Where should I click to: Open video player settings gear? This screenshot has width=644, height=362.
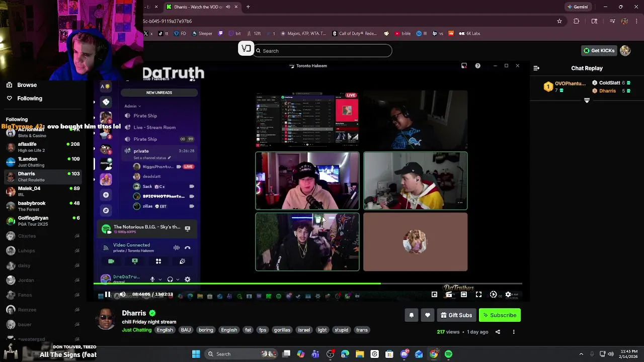pyautogui.click(x=508, y=295)
